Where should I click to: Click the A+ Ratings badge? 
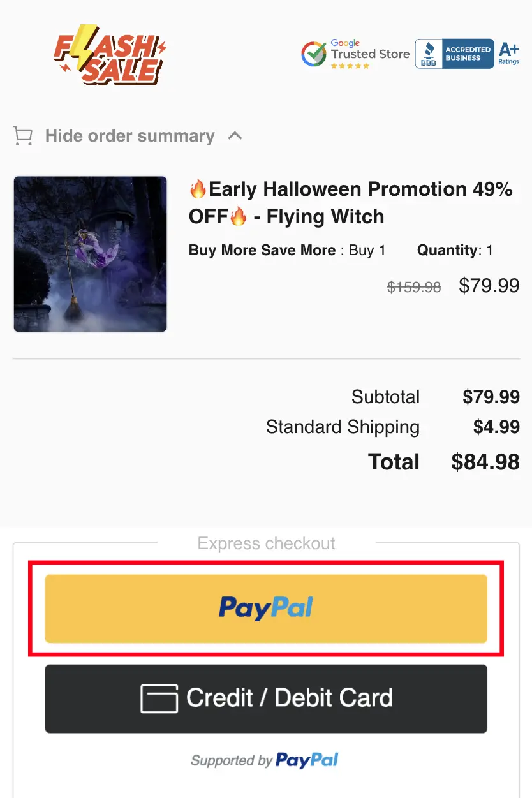point(508,54)
